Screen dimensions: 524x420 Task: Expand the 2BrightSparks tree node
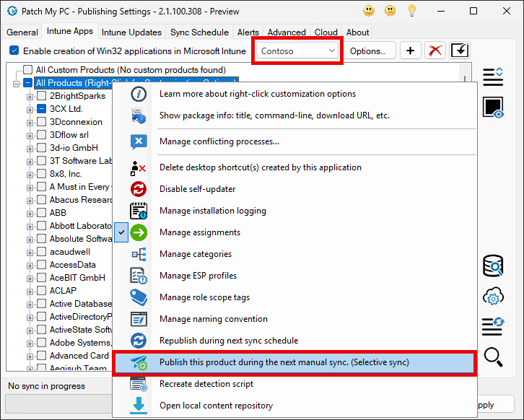tap(30, 97)
